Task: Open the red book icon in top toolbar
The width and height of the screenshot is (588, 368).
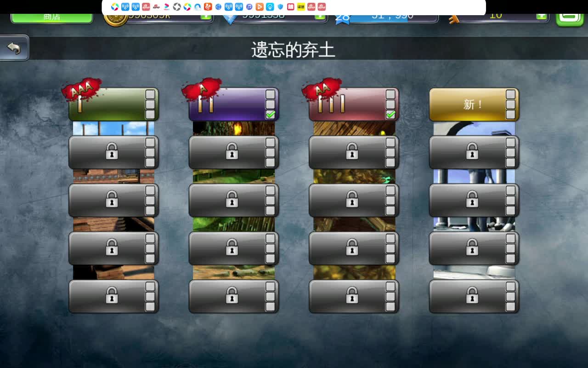Action: pyautogui.click(x=291, y=7)
